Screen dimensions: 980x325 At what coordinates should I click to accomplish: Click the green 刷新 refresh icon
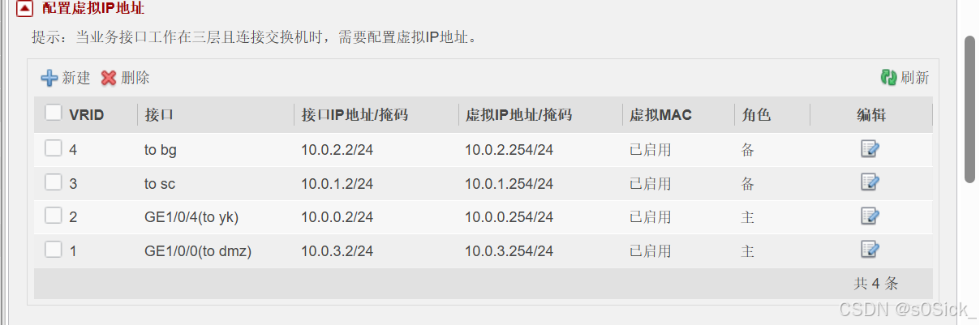pos(888,78)
